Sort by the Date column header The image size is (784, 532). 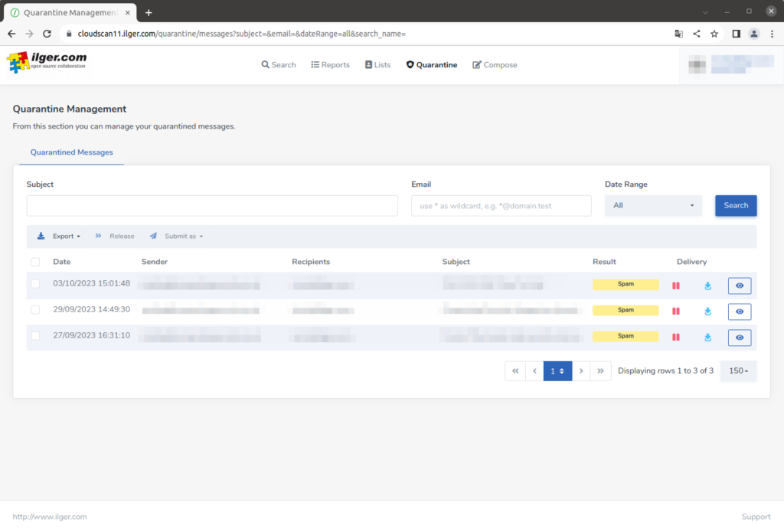[62, 262]
